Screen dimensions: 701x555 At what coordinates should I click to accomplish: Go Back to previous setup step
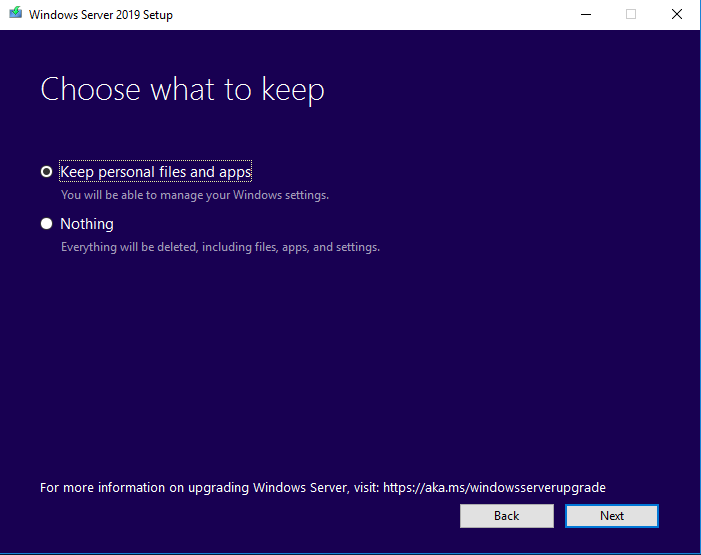pyautogui.click(x=507, y=516)
